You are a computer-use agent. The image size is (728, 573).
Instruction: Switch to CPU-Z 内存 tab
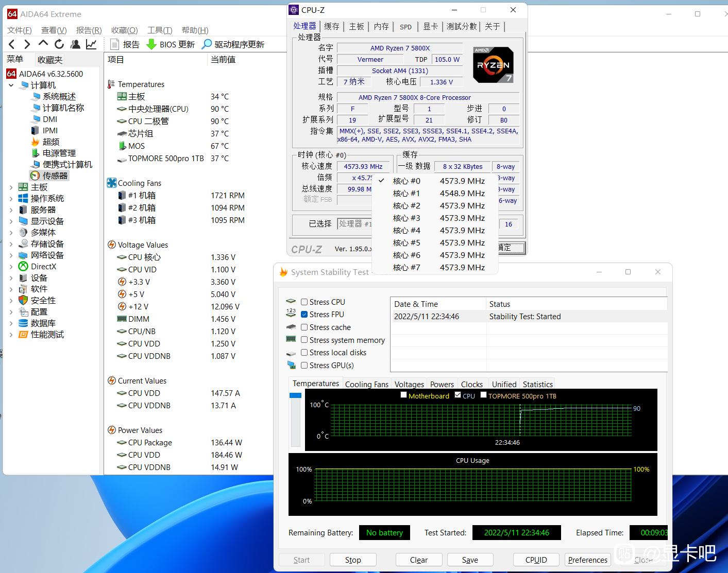[x=381, y=26]
